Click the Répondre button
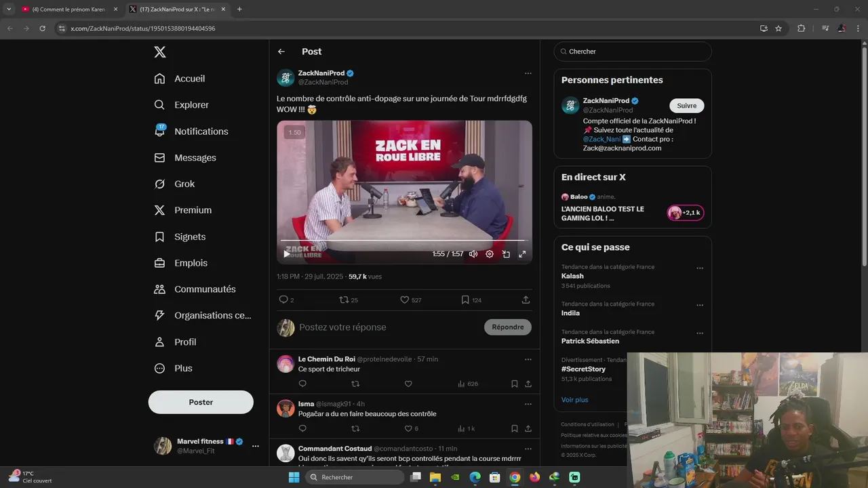This screenshot has width=868, height=488. point(508,327)
